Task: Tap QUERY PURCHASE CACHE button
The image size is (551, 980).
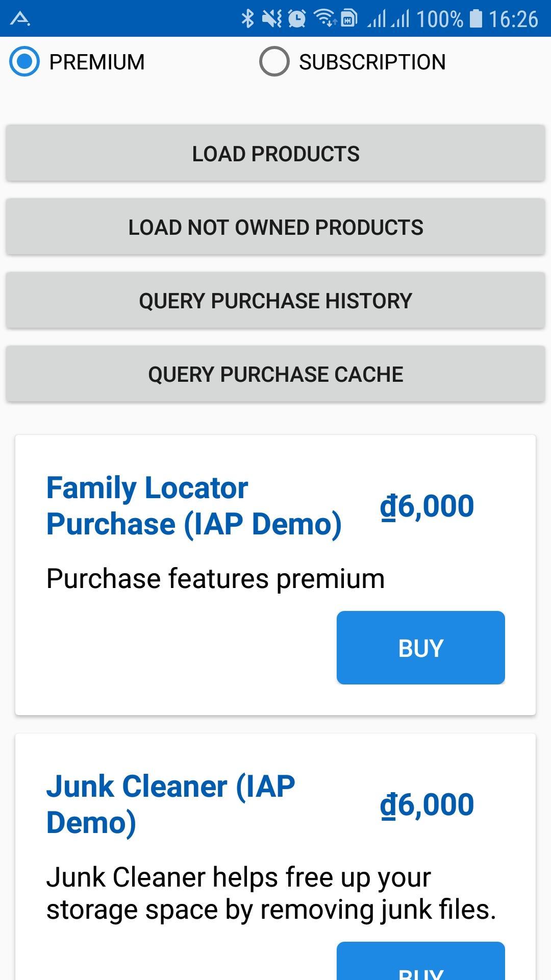Action: (275, 374)
